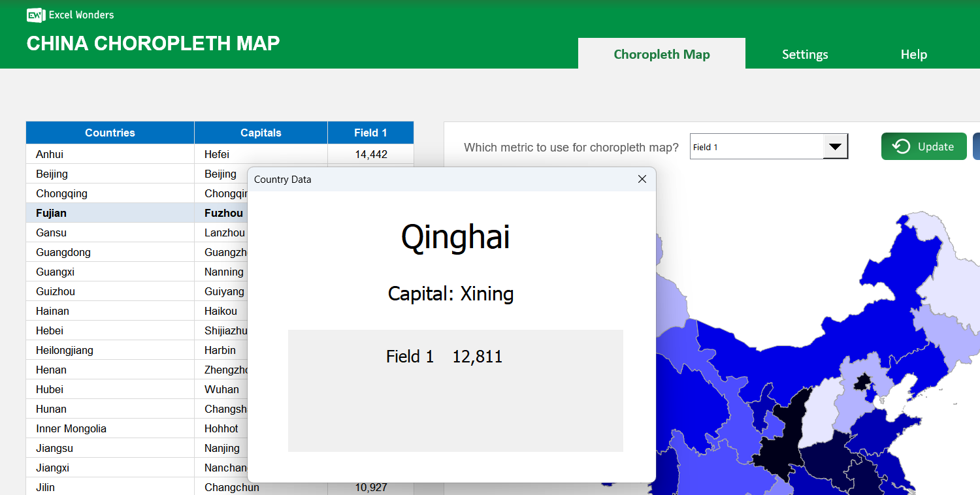
Task: Click the Excel Wonders logo icon
Action: pos(35,14)
